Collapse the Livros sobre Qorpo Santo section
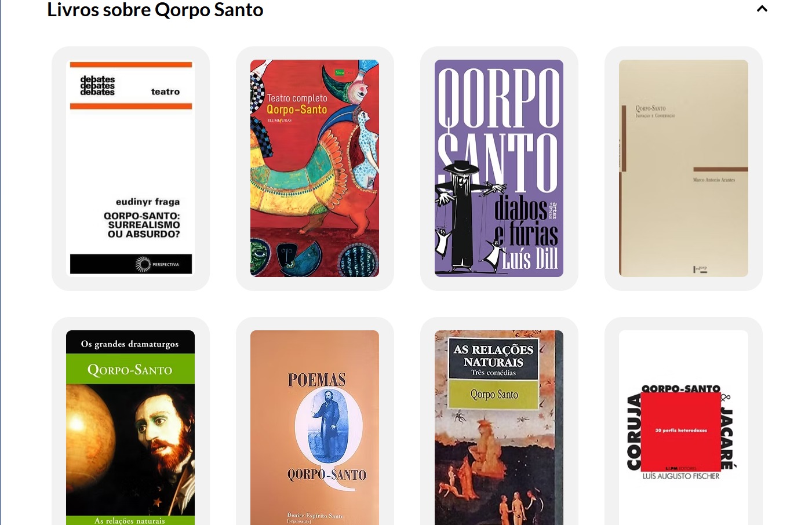This screenshot has width=812, height=525. 762,9
